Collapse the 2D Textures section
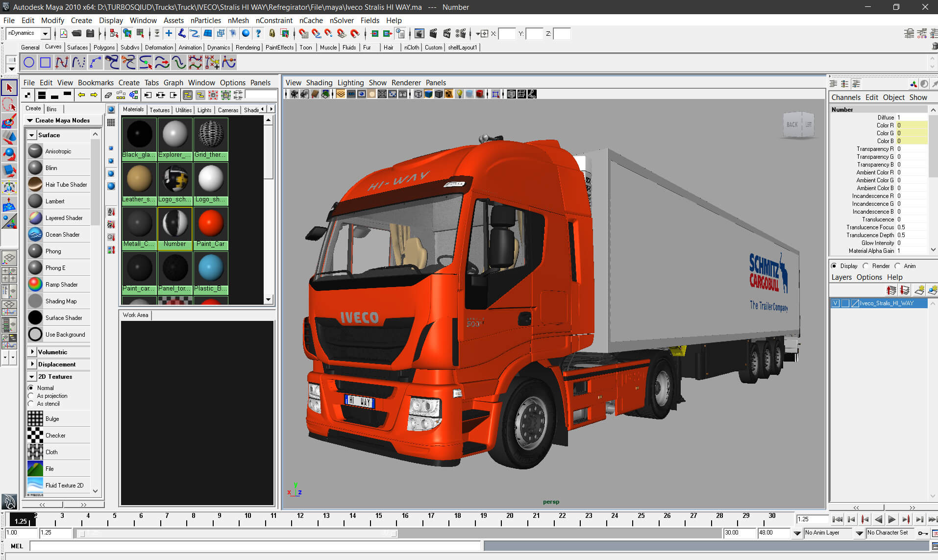 point(32,376)
